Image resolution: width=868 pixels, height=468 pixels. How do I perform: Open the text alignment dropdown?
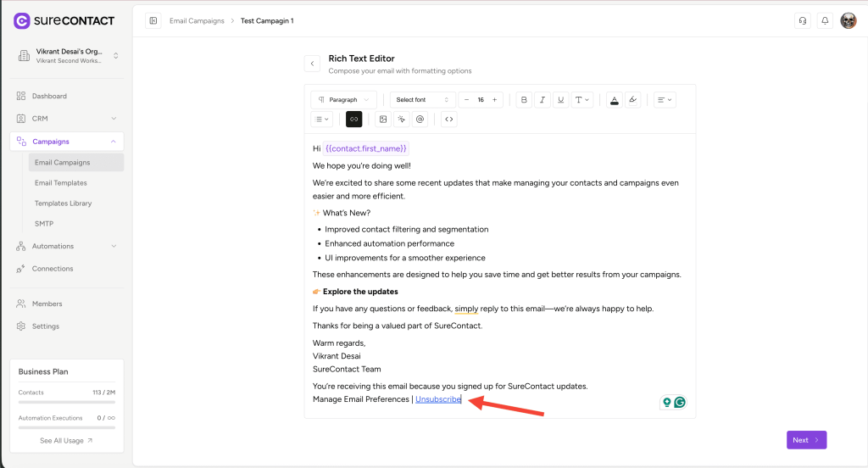pyautogui.click(x=665, y=100)
